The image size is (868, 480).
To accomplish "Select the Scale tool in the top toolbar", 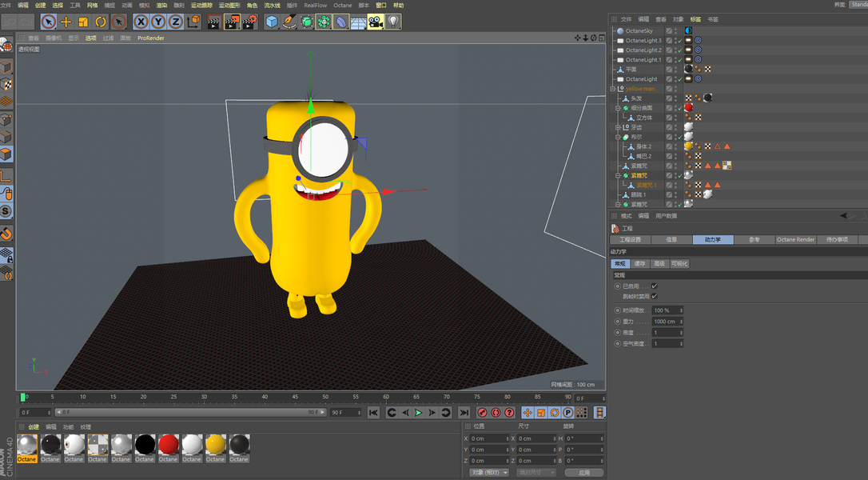I will coord(83,22).
